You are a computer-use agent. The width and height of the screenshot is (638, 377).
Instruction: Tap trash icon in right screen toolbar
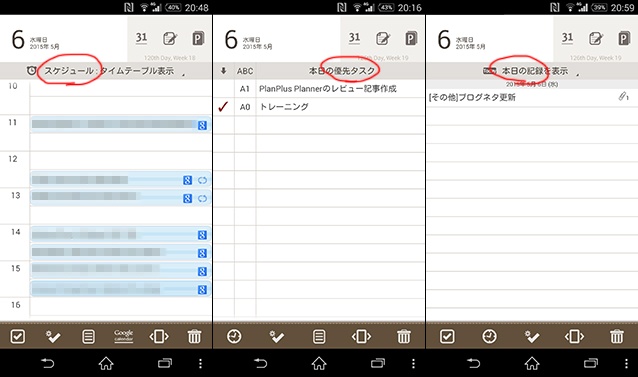(x=616, y=336)
